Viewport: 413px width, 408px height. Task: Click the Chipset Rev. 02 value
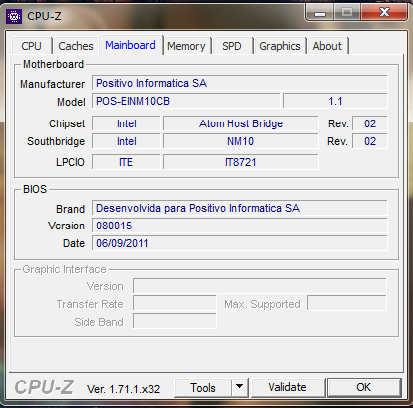pyautogui.click(x=370, y=123)
